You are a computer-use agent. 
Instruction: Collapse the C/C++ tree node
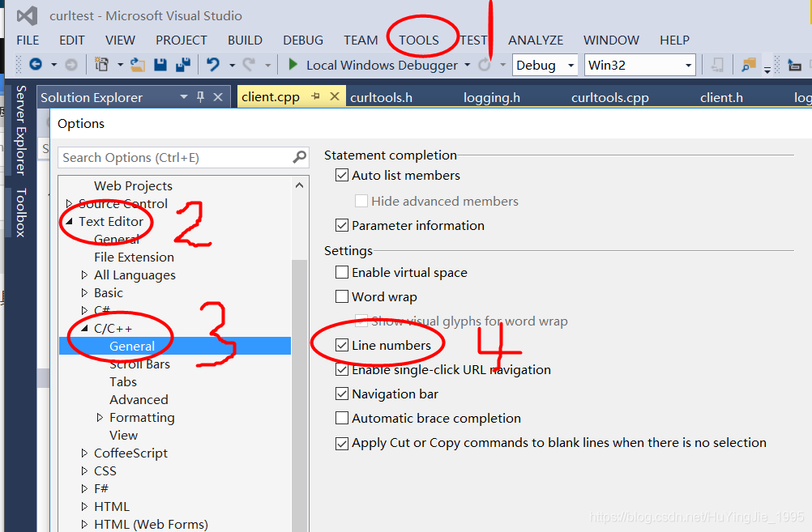84,328
